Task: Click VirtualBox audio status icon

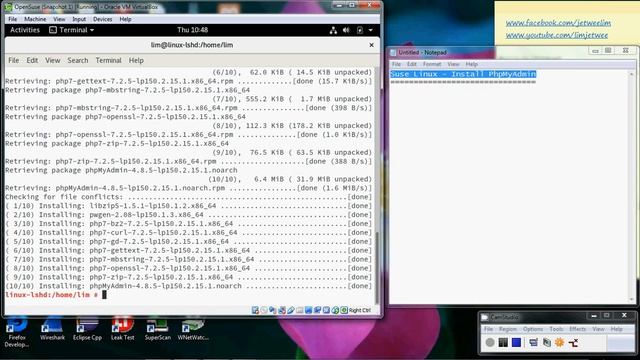Action: [273, 310]
